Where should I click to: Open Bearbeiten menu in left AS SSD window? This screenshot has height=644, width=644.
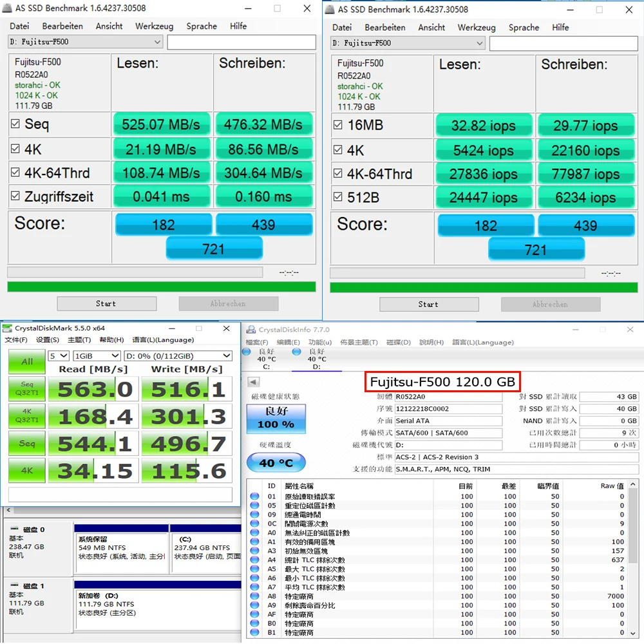coord(62,26)
